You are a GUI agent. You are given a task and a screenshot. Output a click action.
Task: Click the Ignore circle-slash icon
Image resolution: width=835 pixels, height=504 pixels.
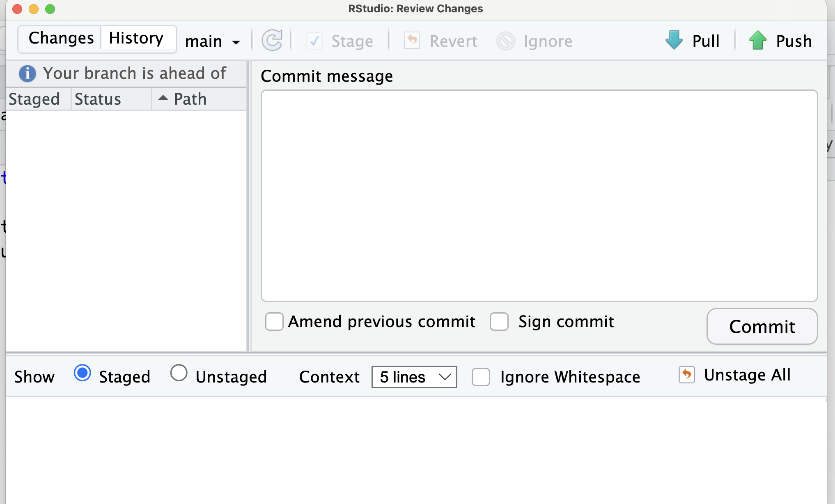(506, 41)
